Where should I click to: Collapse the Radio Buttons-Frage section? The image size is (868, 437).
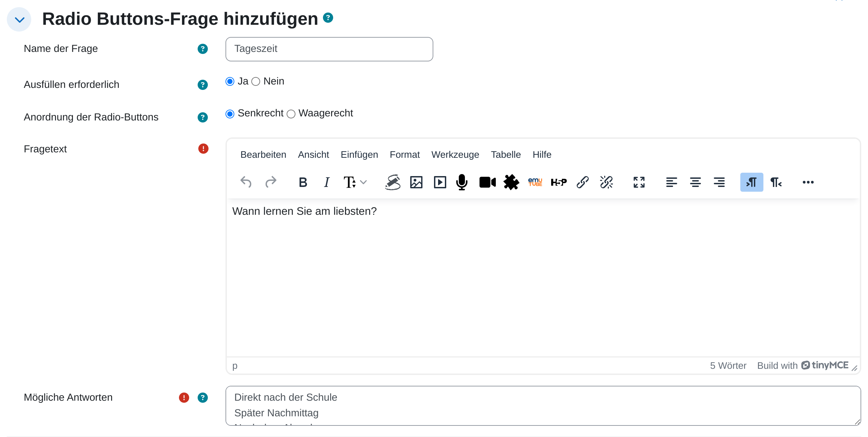click(19, 19)
